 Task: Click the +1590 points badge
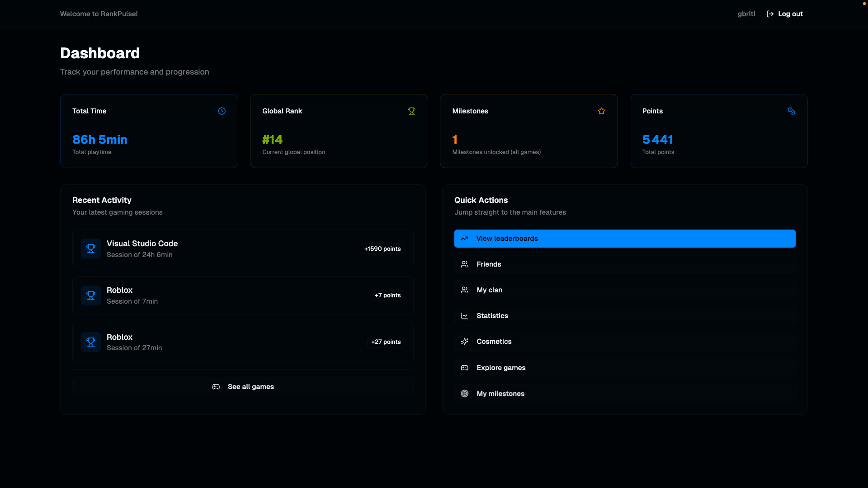pos(382,249)
